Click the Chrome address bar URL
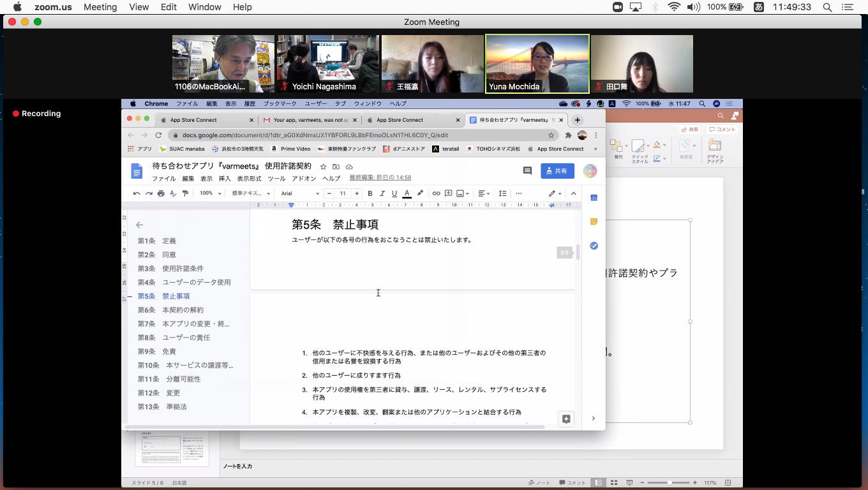Image resolution: width=868 pixels, height=490 pixels. (x=315, y=135)
